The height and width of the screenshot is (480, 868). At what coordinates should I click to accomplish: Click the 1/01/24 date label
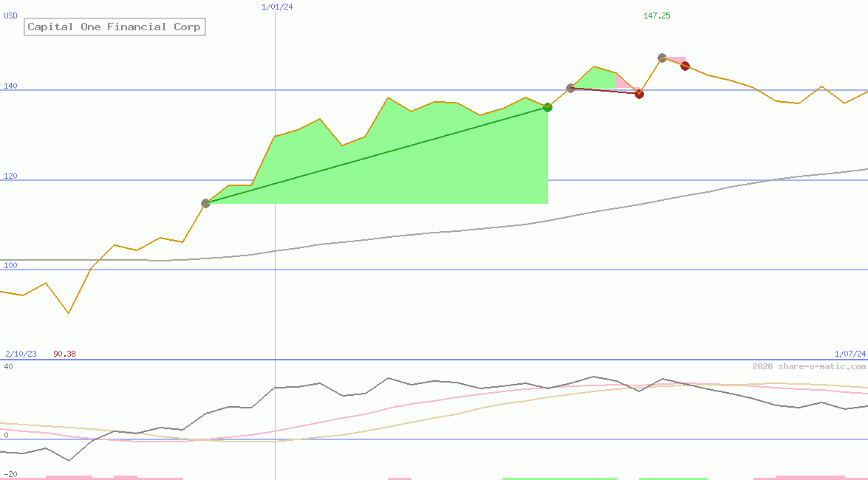(277, 7)
